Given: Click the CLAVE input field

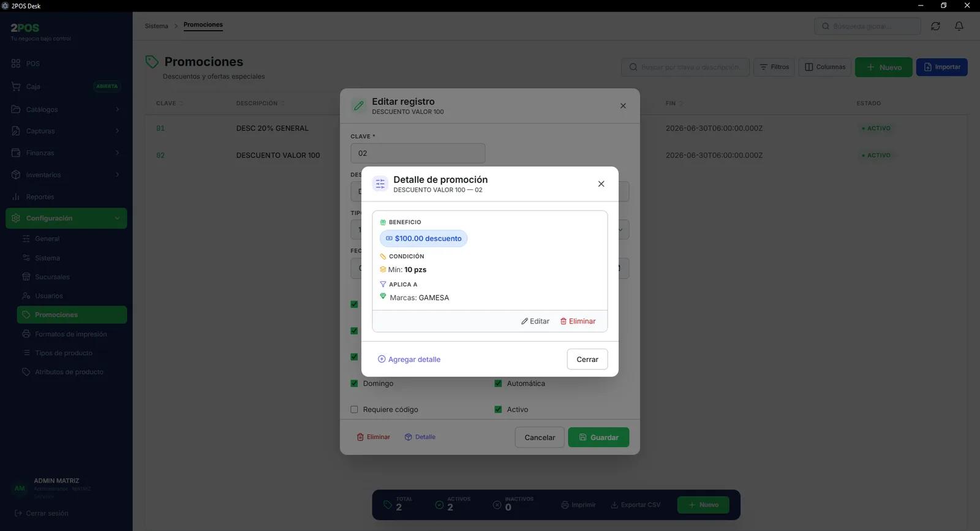Looking at the screenshot, I should tap(418, 153).
